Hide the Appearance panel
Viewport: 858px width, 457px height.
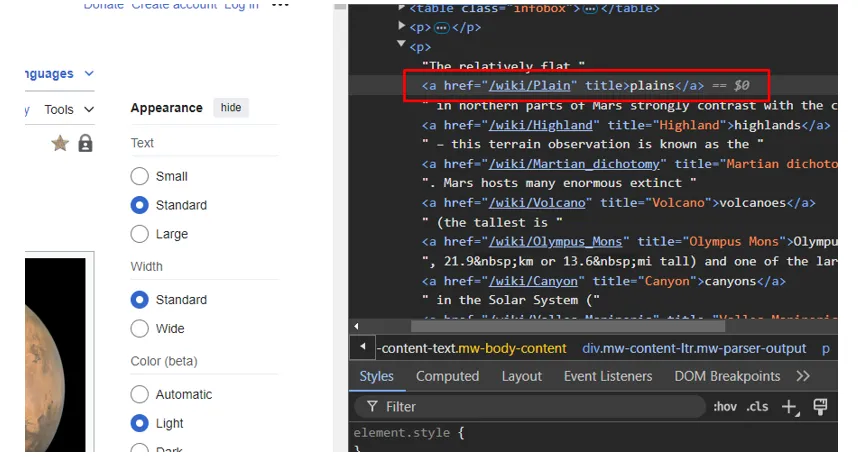231,107
